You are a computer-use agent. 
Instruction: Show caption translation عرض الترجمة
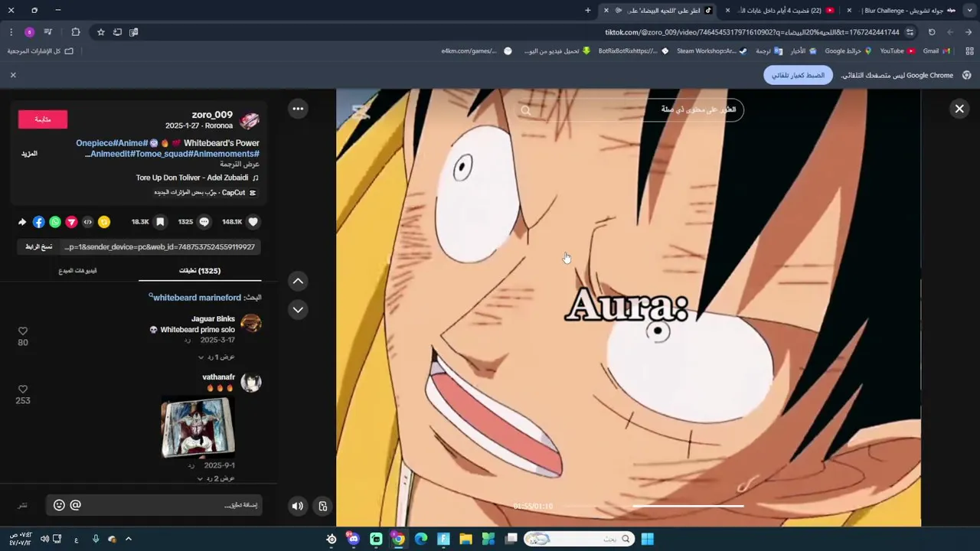click(240, 165)
